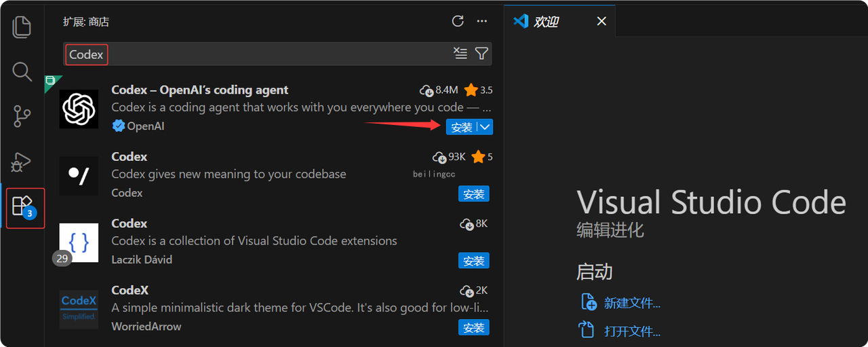Click the green recommended corner badge
Image resolution: width=868 pixels, height=347 pixels.
tap(50, 81)
